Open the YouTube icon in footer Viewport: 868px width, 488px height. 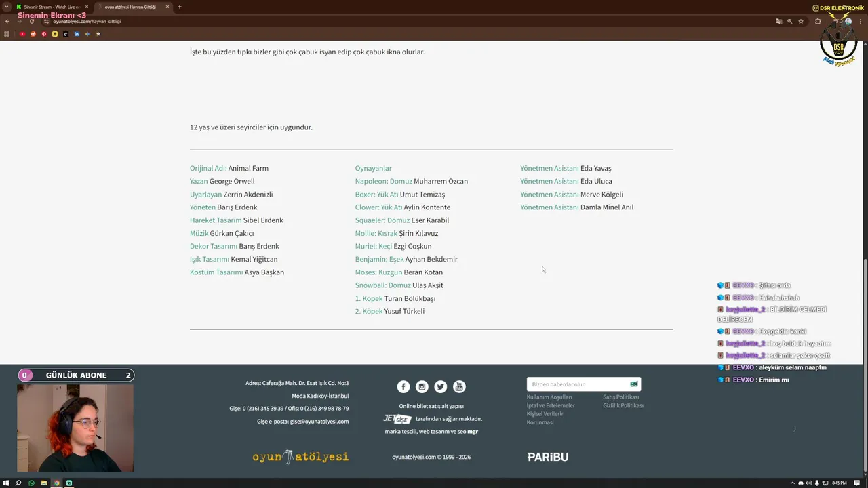(x=459, y=386)
